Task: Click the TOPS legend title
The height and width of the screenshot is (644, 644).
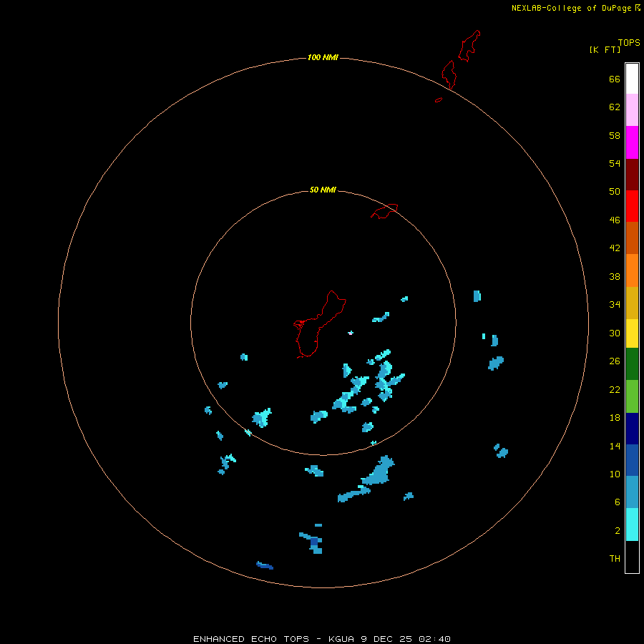Action: tap(629, 42)
